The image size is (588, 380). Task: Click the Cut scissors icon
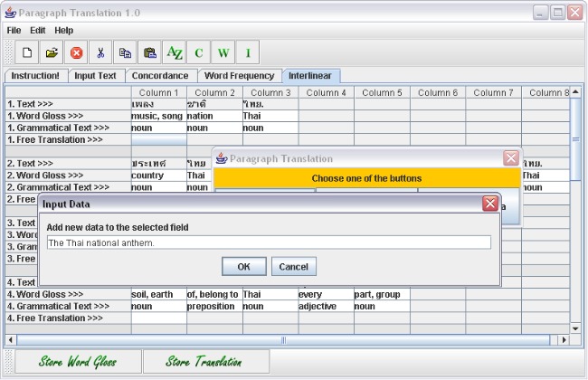(100, 52)
